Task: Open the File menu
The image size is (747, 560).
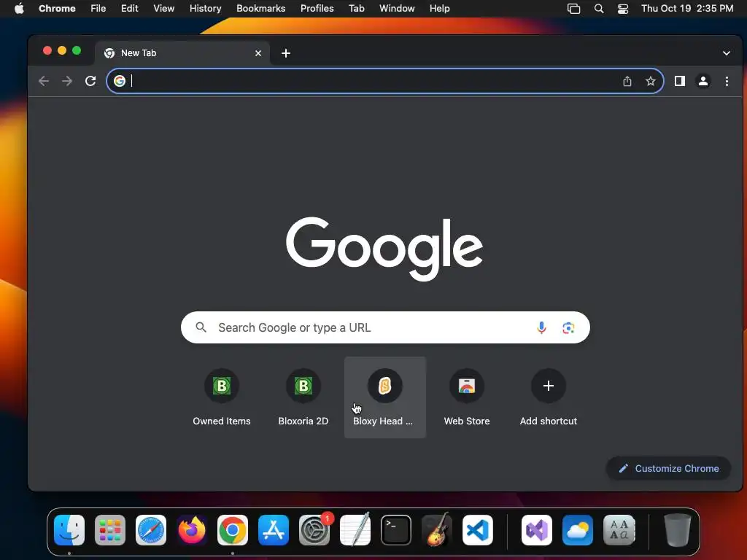Action: (x=98, y=9)
